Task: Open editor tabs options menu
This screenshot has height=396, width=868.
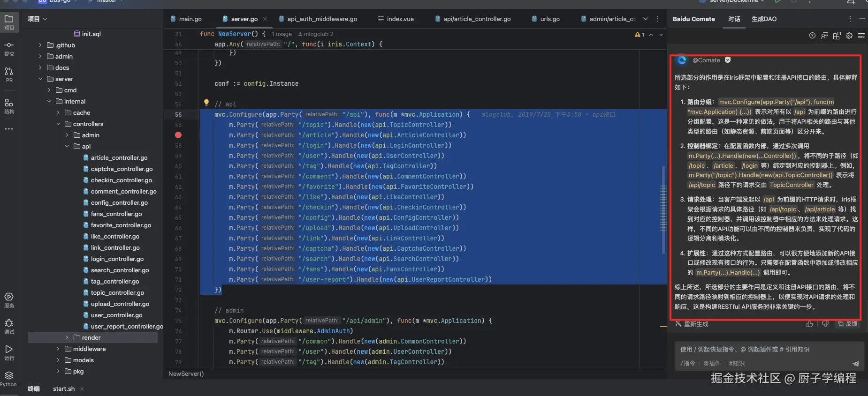Action: pos(657,19)
